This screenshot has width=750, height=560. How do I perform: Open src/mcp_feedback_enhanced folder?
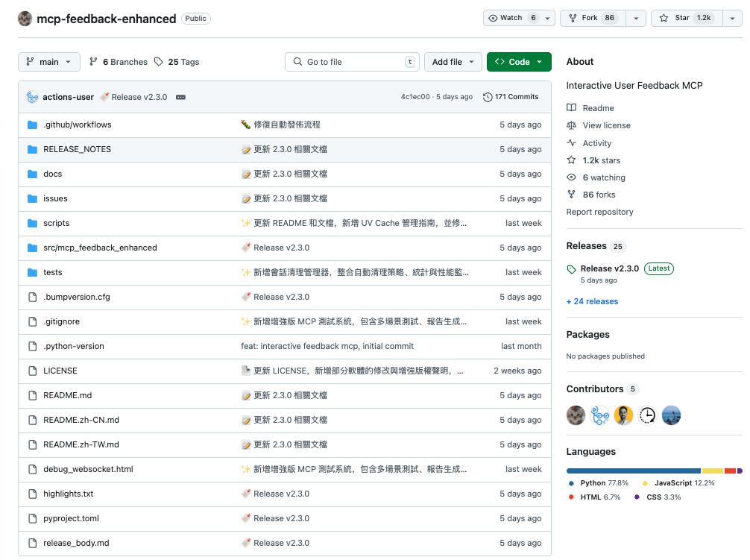click(x=100, y=248)
